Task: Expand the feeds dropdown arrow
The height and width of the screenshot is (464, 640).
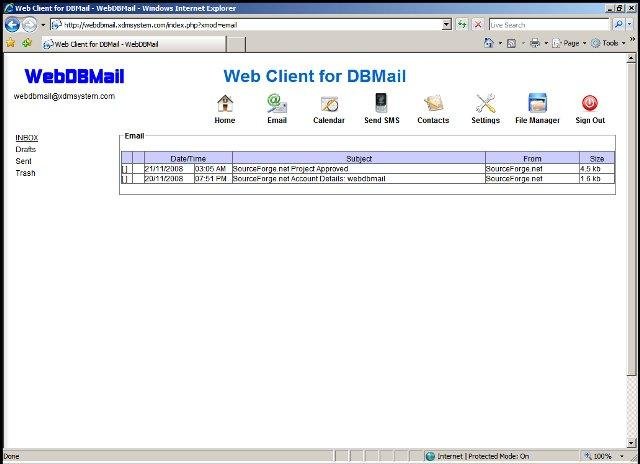Action: (x=523, y=43)
